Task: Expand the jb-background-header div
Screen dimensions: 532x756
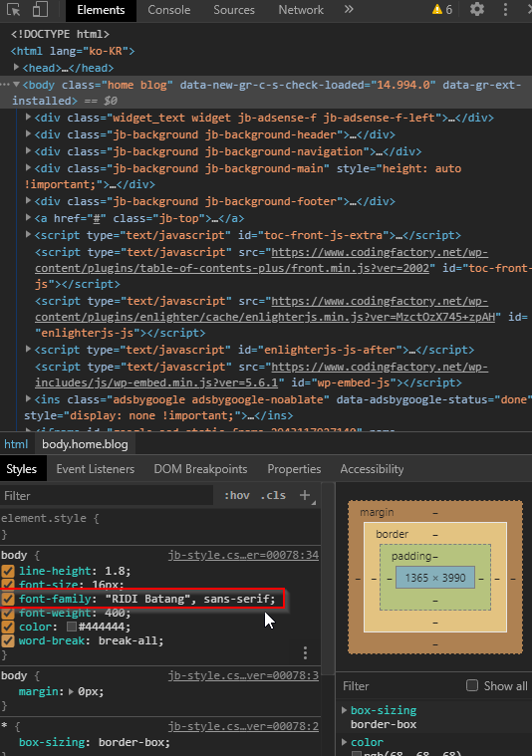Action: tap(29, 133)
